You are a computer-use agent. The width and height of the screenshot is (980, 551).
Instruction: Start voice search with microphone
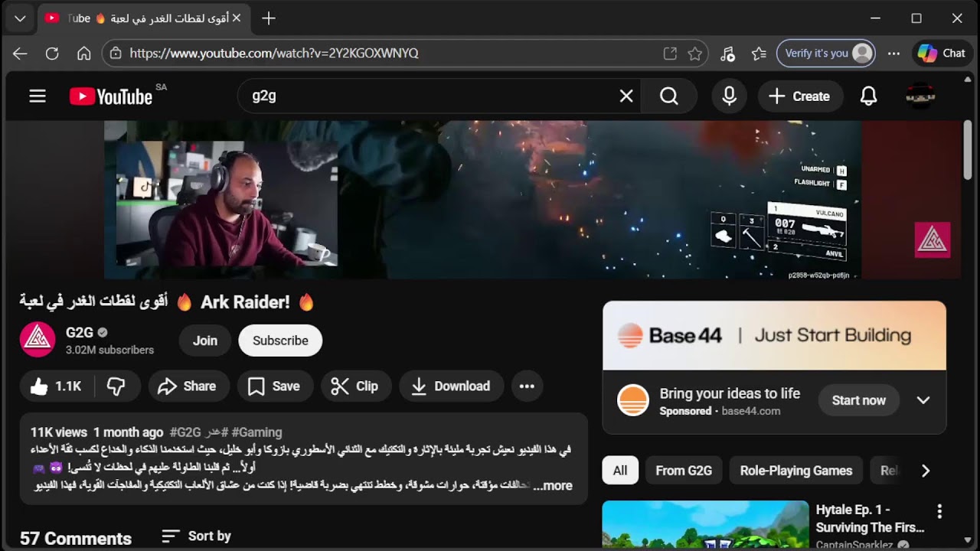pos(729,96)
